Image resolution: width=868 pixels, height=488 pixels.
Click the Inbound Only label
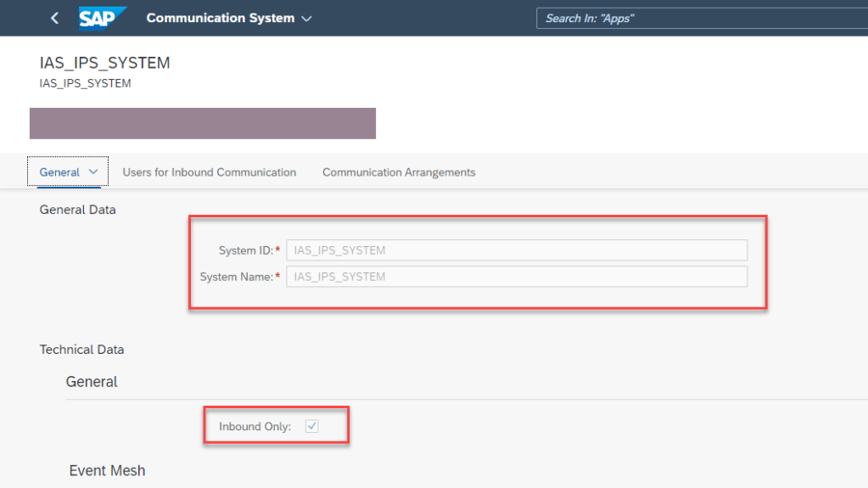pyautogui.click(x=255, y=427)
